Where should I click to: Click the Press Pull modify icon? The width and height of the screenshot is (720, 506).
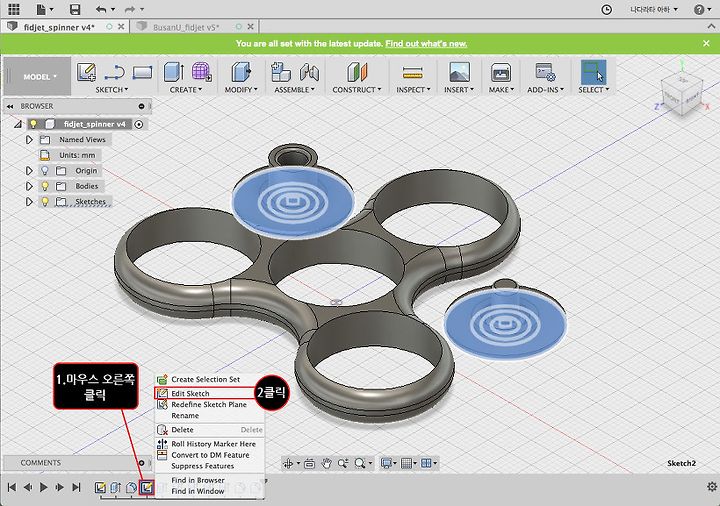241,72
